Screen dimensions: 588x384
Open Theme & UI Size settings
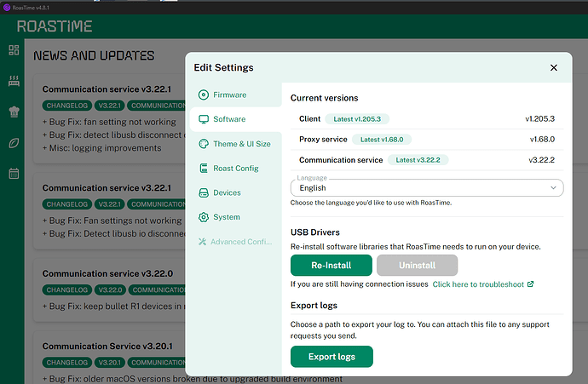(x=236, y=144)
